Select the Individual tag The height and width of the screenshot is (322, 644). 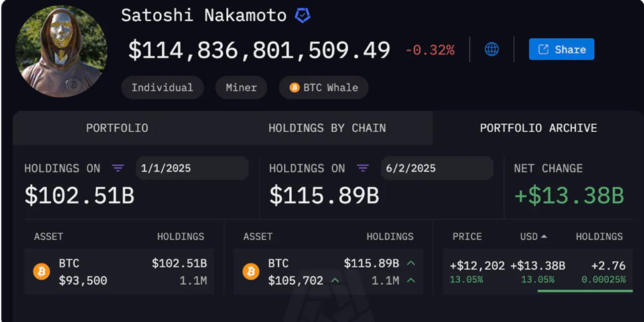coord(162,87)
